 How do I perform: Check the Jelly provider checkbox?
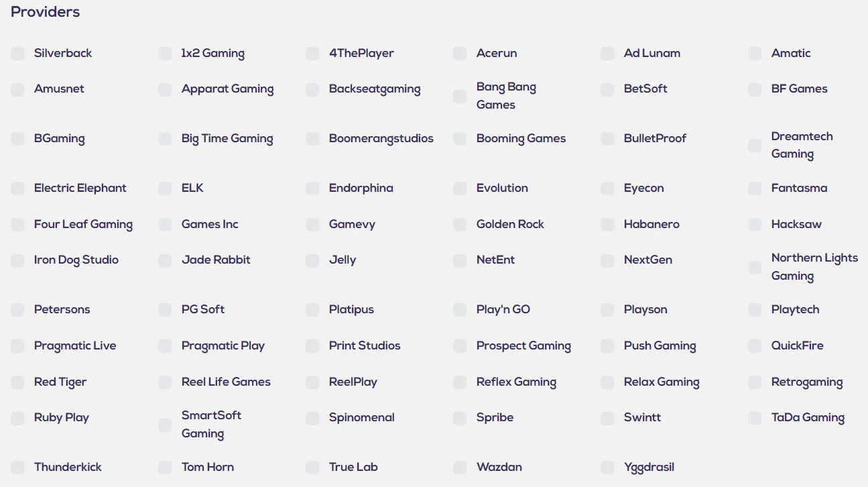312,260
